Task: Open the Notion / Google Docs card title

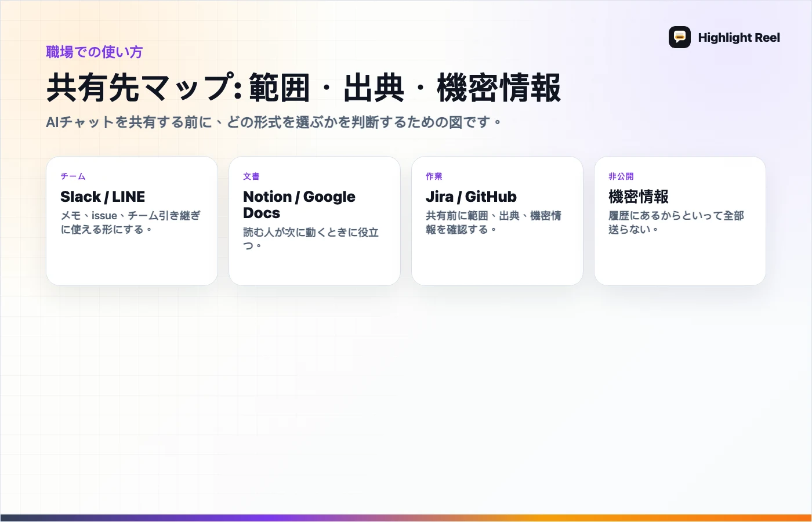Action: [x=299, y=205]
